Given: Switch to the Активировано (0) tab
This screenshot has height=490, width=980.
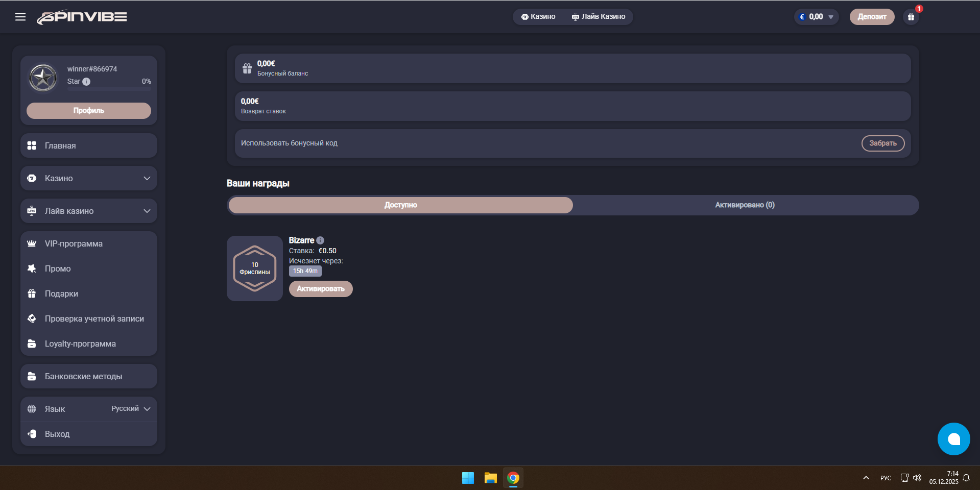Looking at the screenshot, I should pos(745,205).
